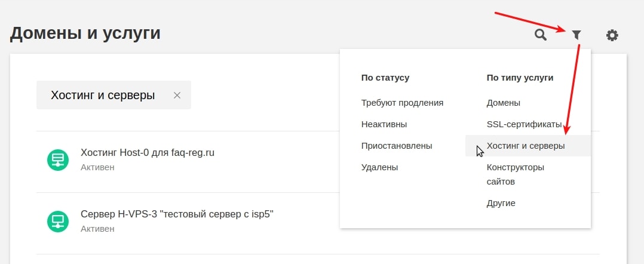Click the 'Домены и услуги' page heading
Screen dimensions: 644x264
(x=85, y=33)
